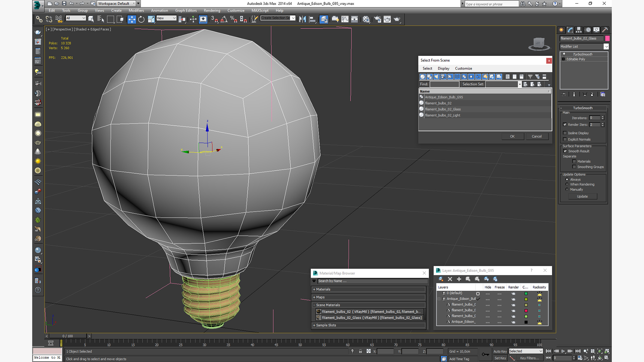Open Render Setup teapot icon

coord(377,19)
